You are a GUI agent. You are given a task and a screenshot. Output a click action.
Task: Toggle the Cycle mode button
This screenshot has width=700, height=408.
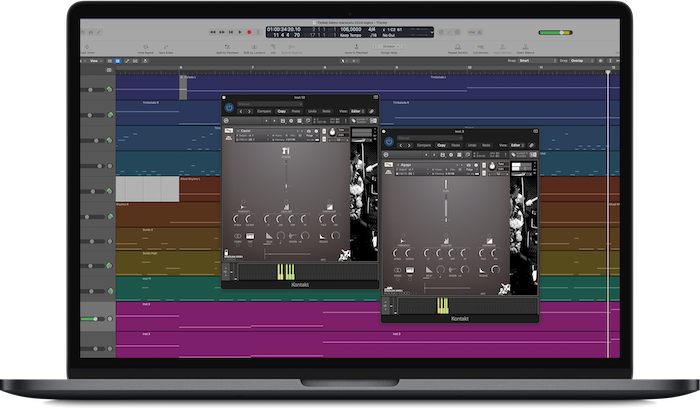coord(257,32)
